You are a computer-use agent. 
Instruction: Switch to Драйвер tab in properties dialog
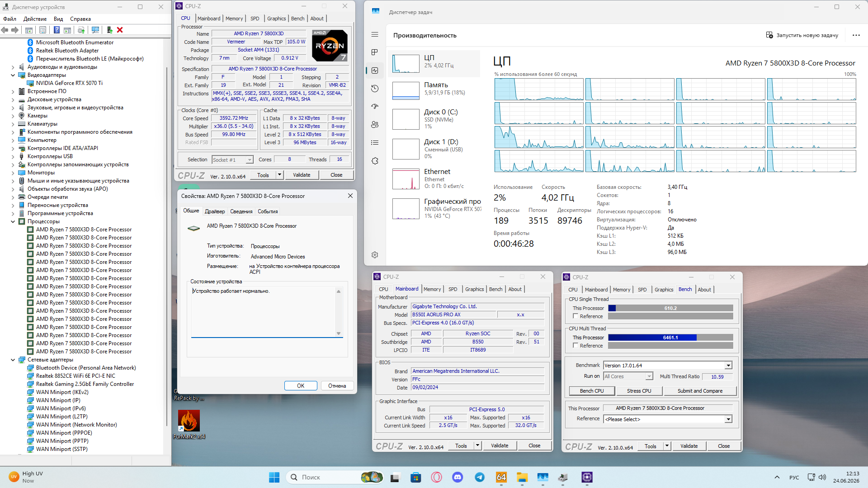pyautogui.click(x=215, y=211)
